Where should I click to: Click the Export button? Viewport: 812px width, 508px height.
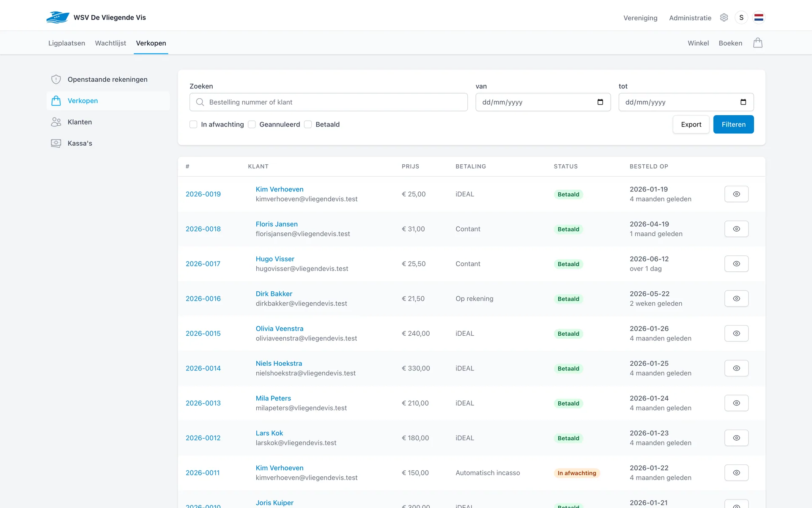(691, 124)
